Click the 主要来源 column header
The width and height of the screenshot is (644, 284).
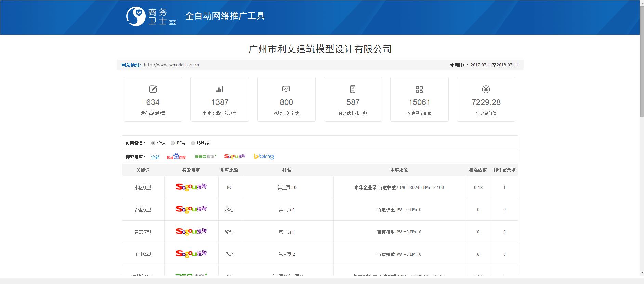399,170
